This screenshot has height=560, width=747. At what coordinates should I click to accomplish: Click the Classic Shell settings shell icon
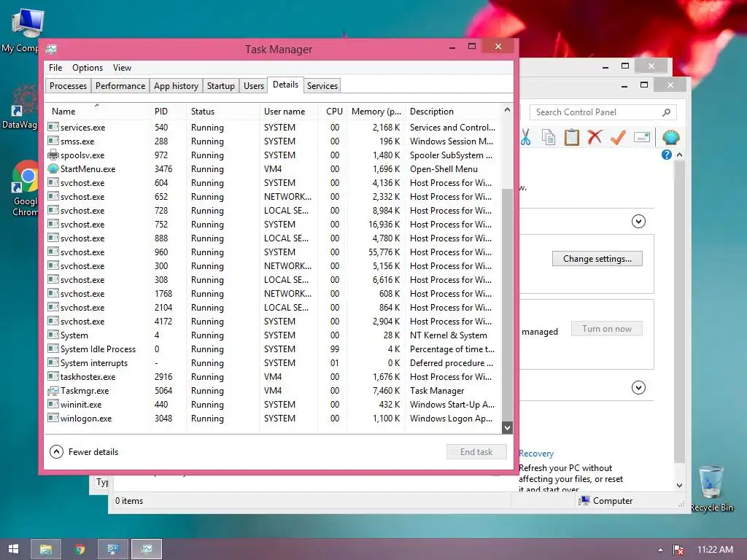tap(670, 137)
